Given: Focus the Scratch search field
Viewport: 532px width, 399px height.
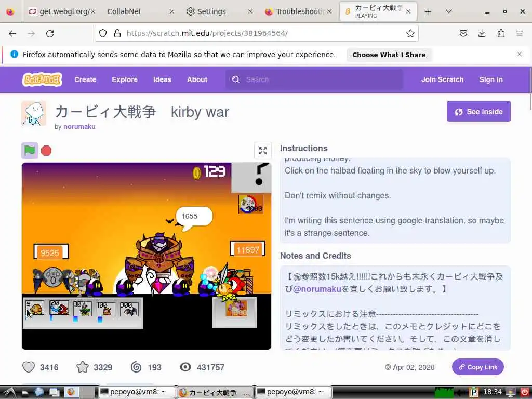Looking at the screenshot, I should [314, 79].
